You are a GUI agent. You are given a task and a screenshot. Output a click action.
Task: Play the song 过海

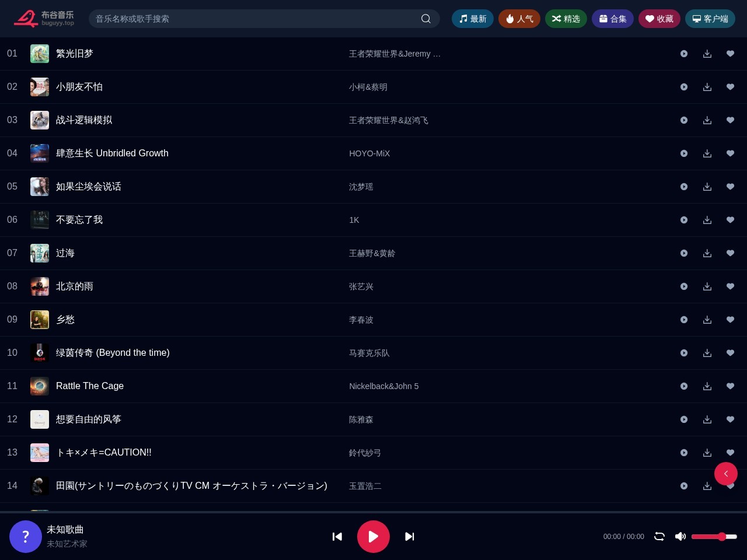[684, 253]
